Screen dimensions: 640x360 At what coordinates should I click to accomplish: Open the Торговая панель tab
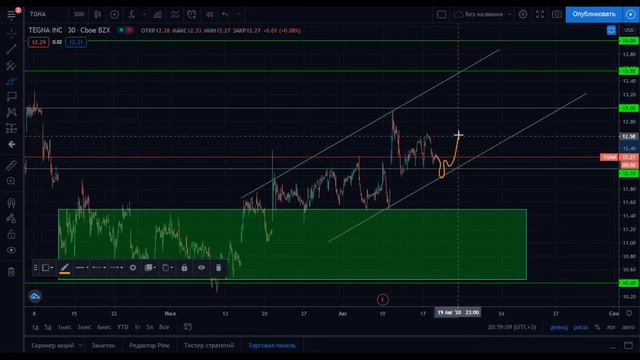(272, 345)
